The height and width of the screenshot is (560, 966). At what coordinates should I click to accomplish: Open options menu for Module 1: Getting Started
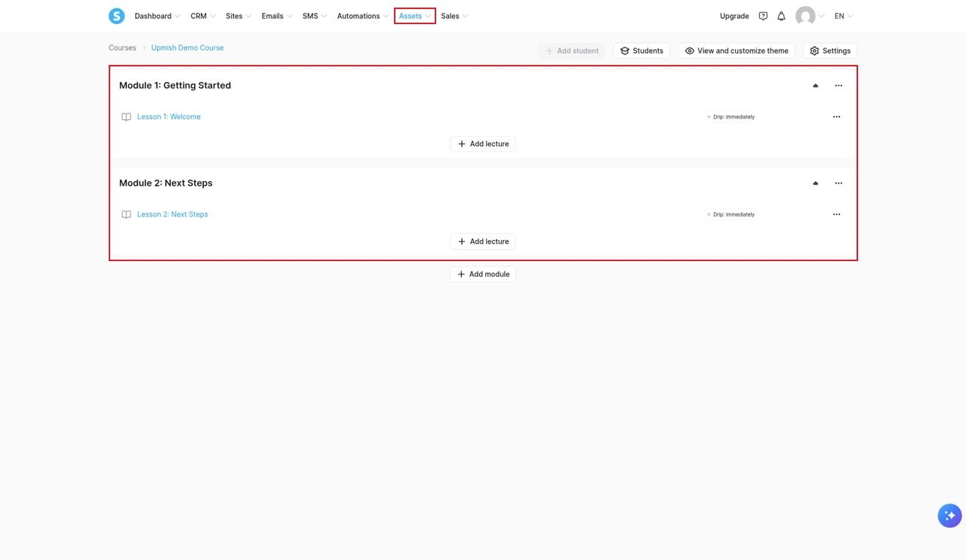(838, 85)
